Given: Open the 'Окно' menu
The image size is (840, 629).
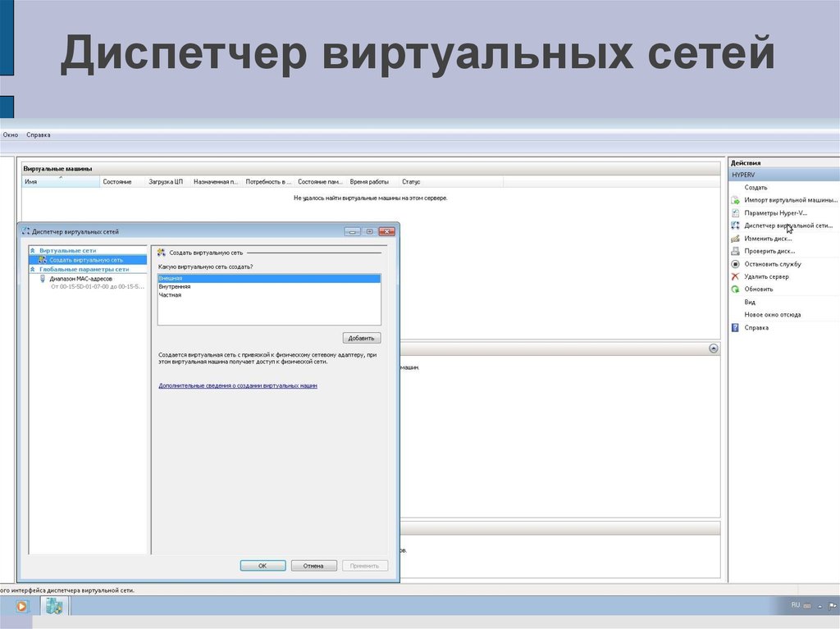Looking at the screenshot, I should click(10, 135).
